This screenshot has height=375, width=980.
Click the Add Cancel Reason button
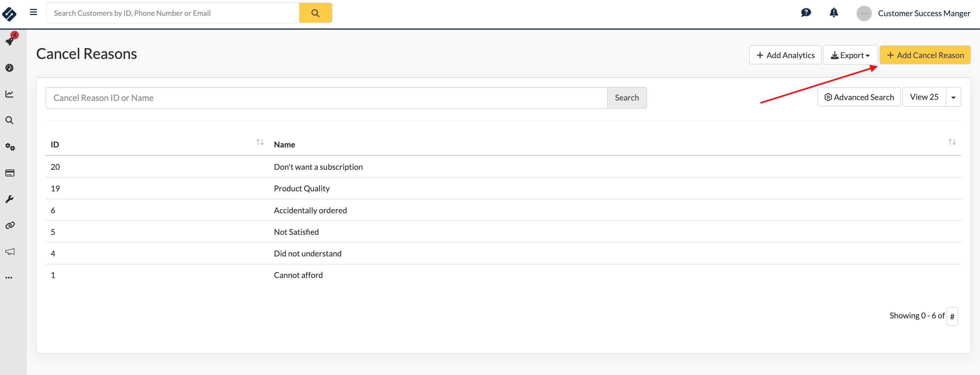(x=925, y=55)
